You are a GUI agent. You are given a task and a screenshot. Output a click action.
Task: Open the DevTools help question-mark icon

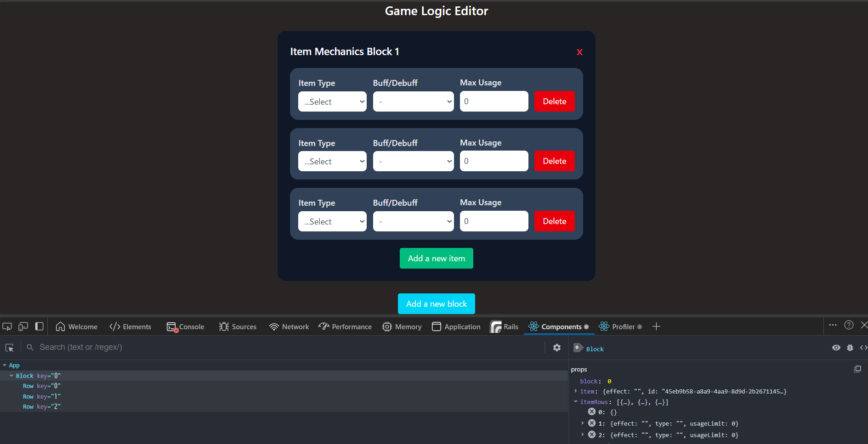pyautogui.click(x=849, y=325)
